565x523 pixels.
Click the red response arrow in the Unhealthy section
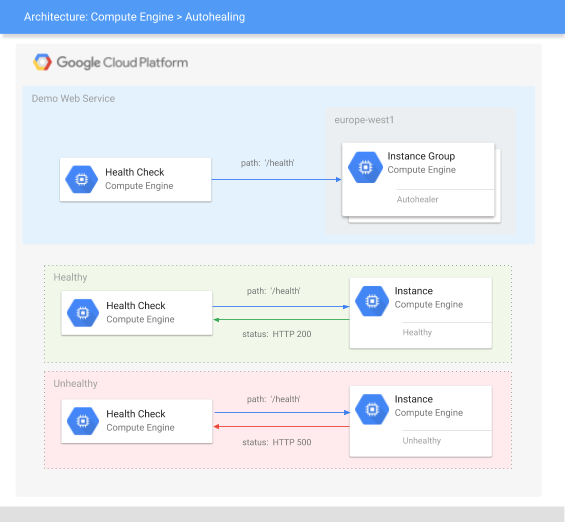[281, 427]
